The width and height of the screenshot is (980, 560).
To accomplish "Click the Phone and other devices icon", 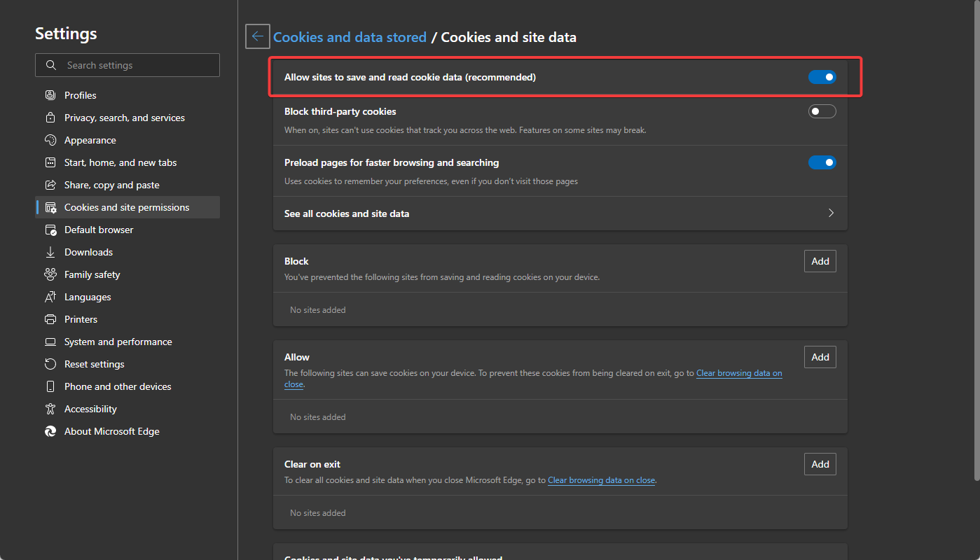I will pyautogui.click(x=50, y=386).
